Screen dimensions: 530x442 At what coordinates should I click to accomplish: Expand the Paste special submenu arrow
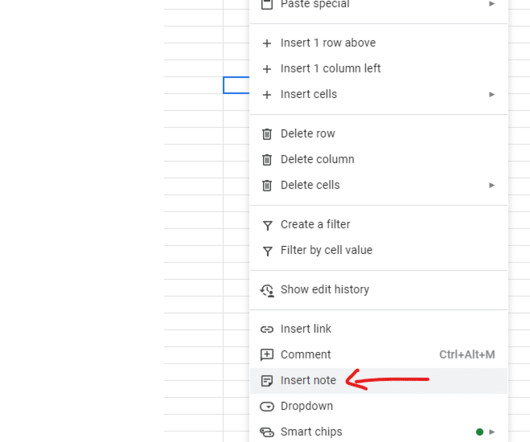coord(492,4)
